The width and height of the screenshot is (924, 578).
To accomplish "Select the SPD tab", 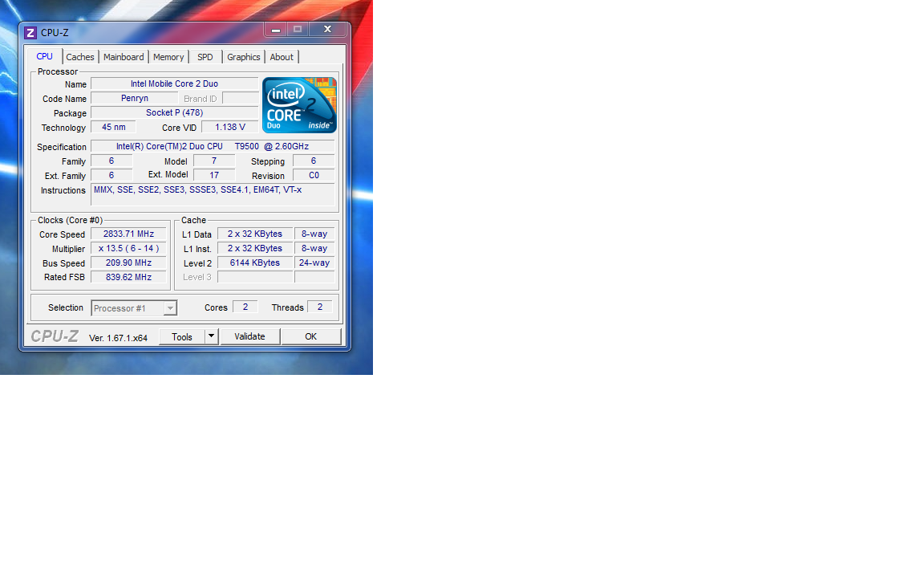I will pos(205,57).
